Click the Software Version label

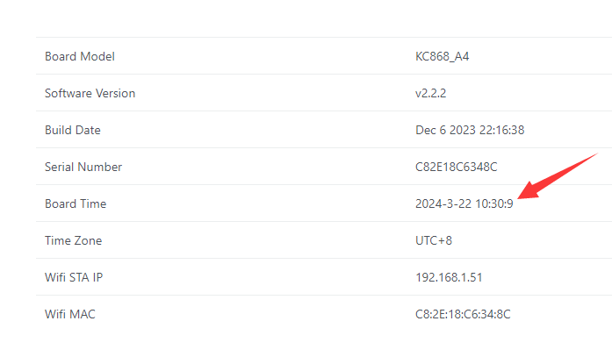90,93
